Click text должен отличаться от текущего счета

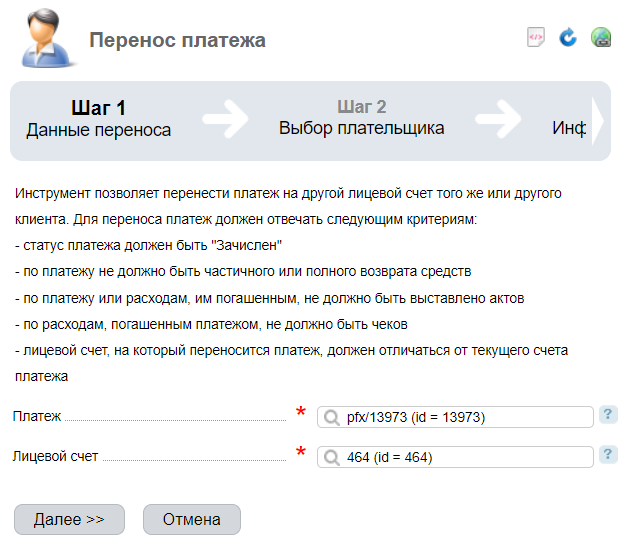click(448, 350)
